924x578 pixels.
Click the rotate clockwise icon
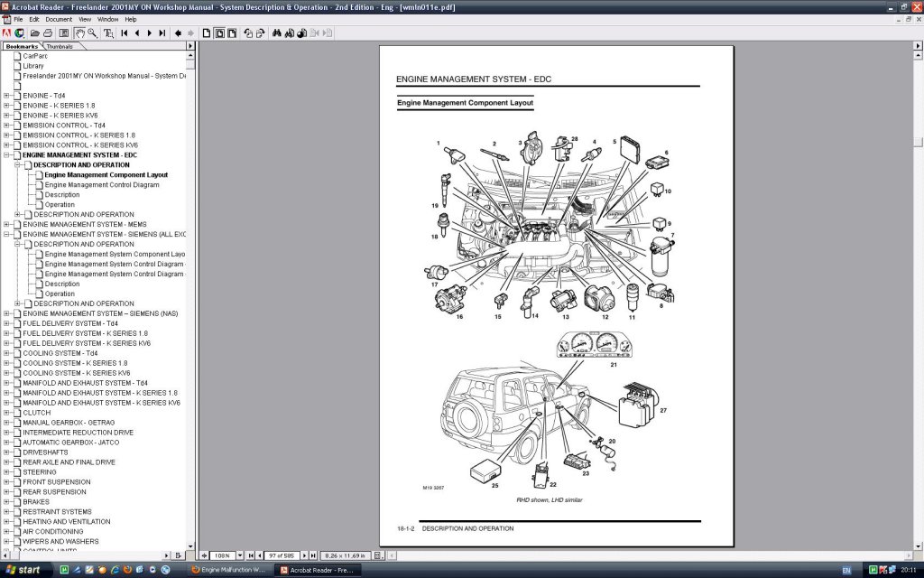tap(261, 33)
